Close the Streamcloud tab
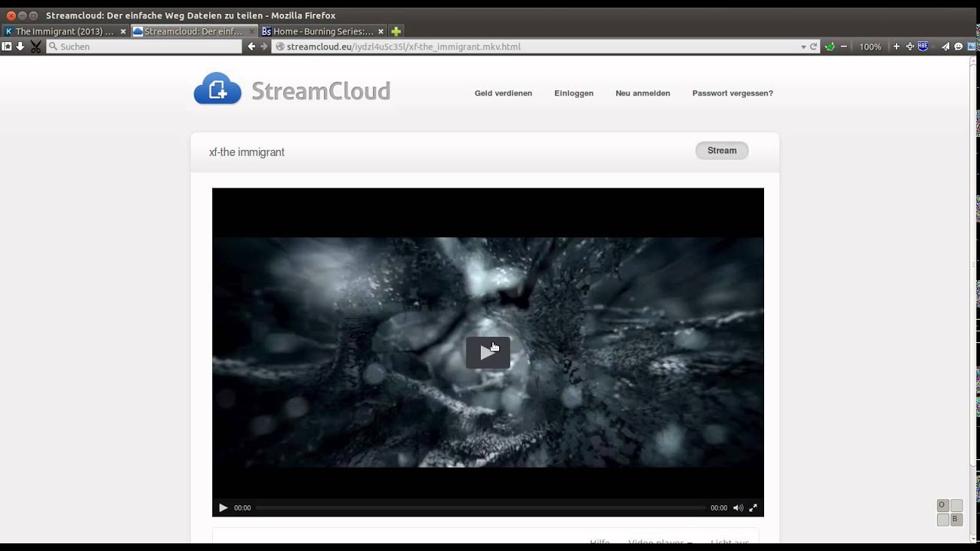980x551 pixels. tap(252, 31)
